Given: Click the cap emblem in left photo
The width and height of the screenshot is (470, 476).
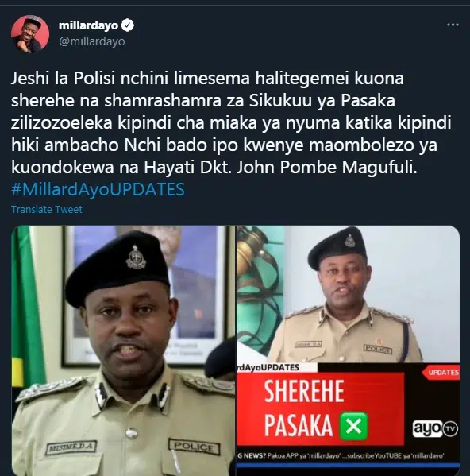Looking at the screenshot, I should tap(136, 258).
